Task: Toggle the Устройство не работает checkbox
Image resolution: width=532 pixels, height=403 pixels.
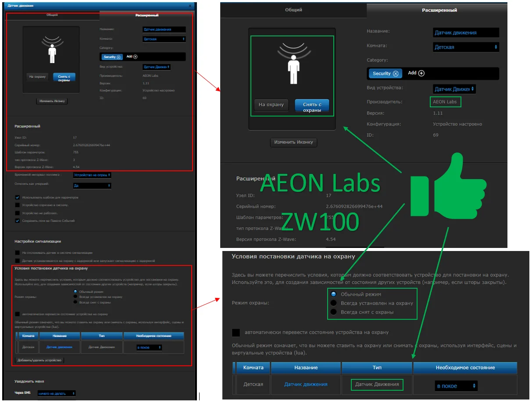Action: (17, 212)
